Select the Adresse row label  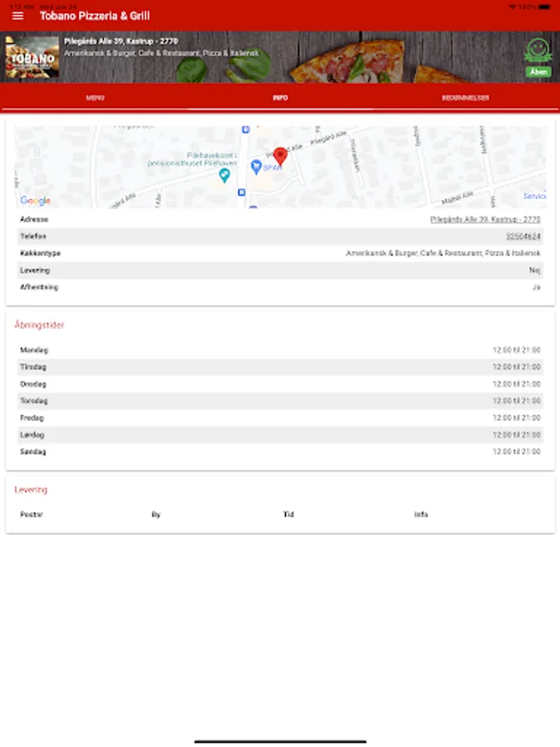tap(34, 219)
